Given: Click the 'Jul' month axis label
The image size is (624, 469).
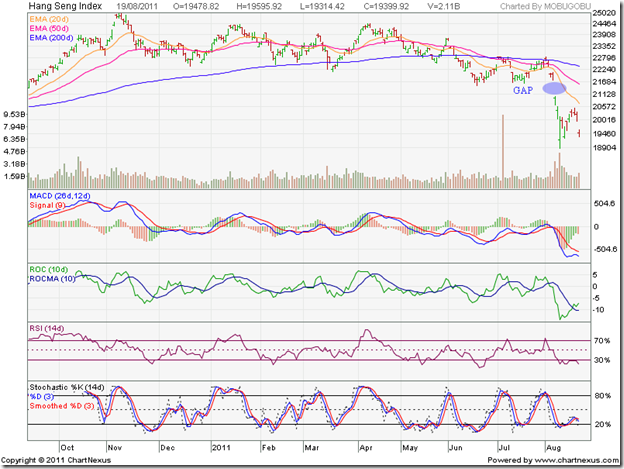Looking at the screenshot, I should point(504,448).
